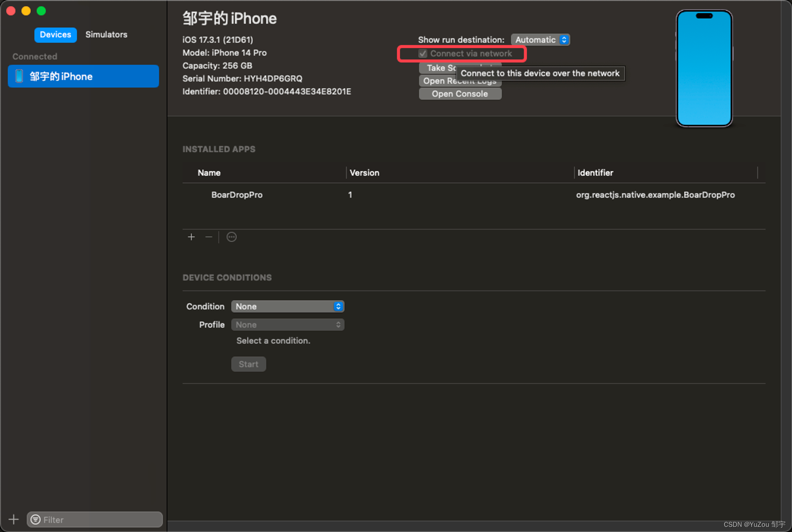The height and width of the screenshot is (532, 792).
Task: Open the Condition dropdown set to None
Action: pyautogui.click(x=287, y=306)
